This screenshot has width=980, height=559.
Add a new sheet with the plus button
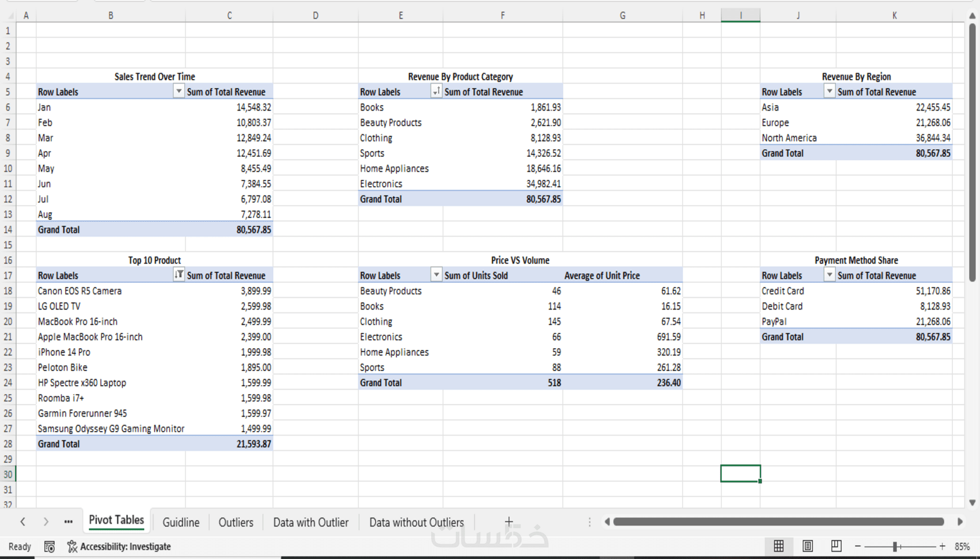pos(508,522)
